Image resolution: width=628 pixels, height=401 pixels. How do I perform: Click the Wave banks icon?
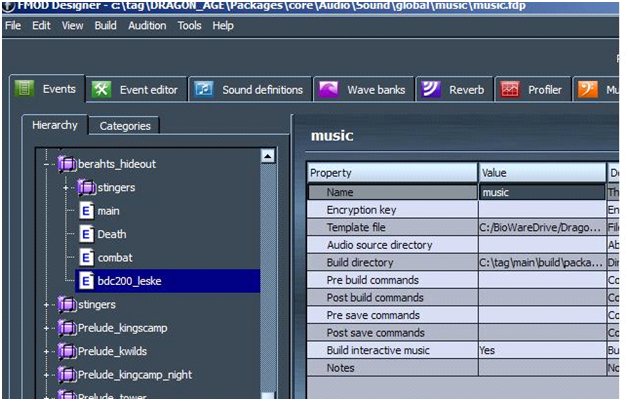328,89
